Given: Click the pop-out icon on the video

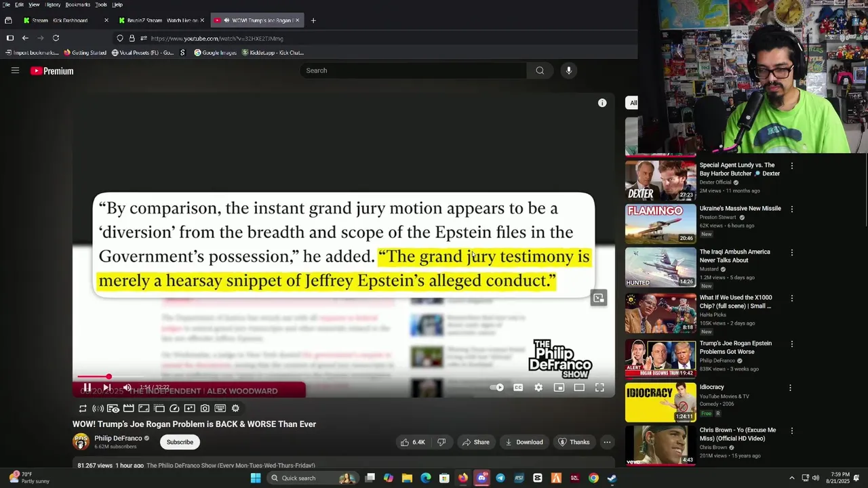Looking at the screenshot, I should (x=598, y=298).
